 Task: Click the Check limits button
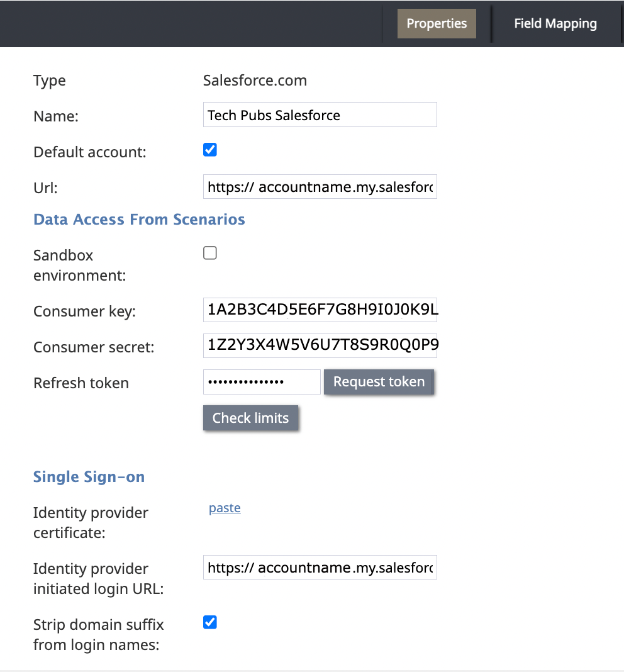point(251,418)
